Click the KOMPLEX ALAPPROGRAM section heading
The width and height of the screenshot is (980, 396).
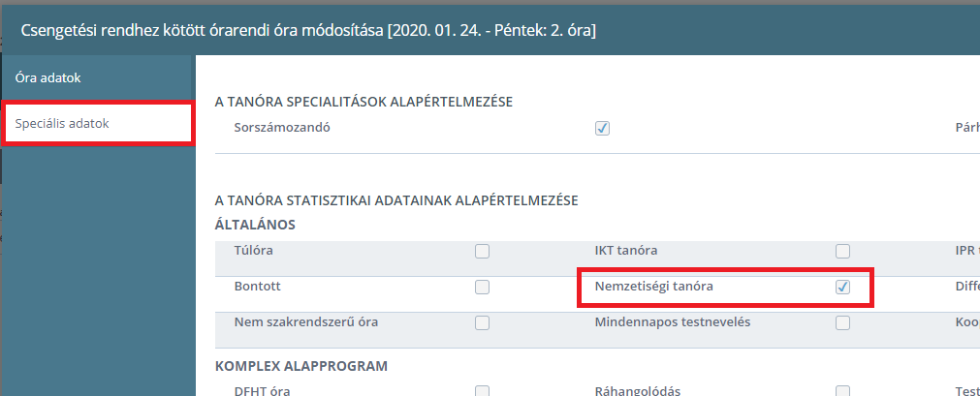click(x=301, y=366)
